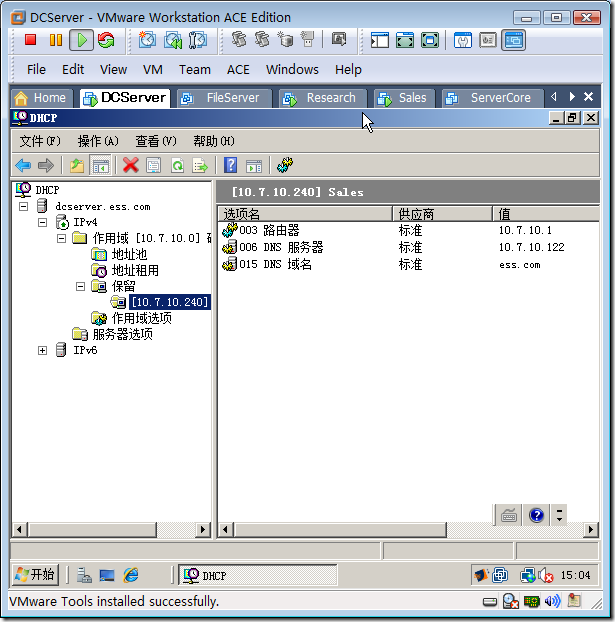Screen dimensions: 615x622
Task: Export list icon in DHCP toolbar
Action: click(200, 165)
